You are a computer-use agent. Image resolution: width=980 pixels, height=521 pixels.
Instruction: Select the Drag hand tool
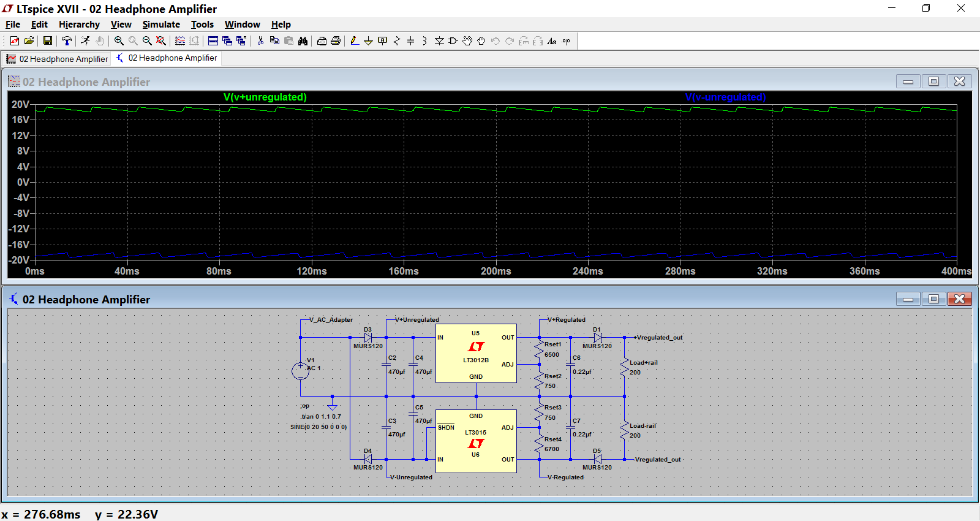pyautogui.click(x=481, y=41)
